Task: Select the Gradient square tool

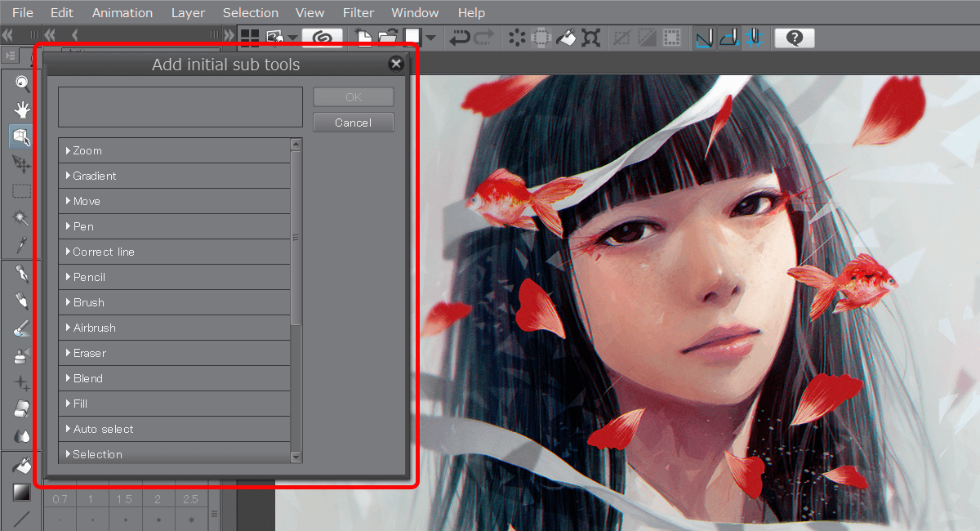Action: (x=22, y=492)
